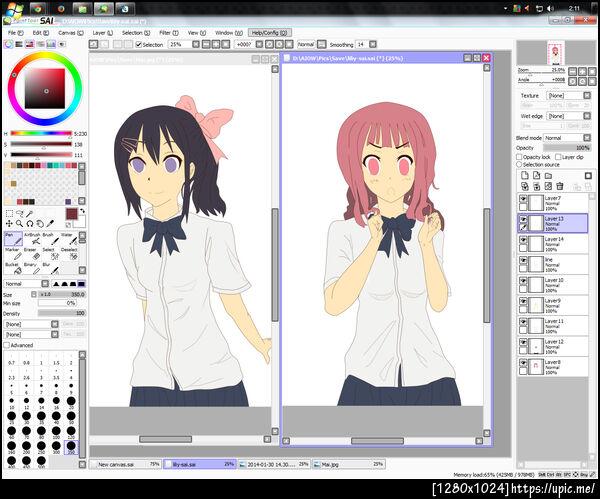Choose the Select pen tool
Image resolution: width=600 pixels, height=499 pixels.
coord(51,254)
